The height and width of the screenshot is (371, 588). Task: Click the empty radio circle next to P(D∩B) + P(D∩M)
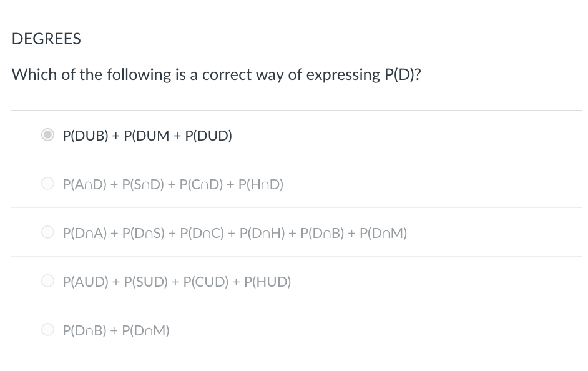(48, 329)
